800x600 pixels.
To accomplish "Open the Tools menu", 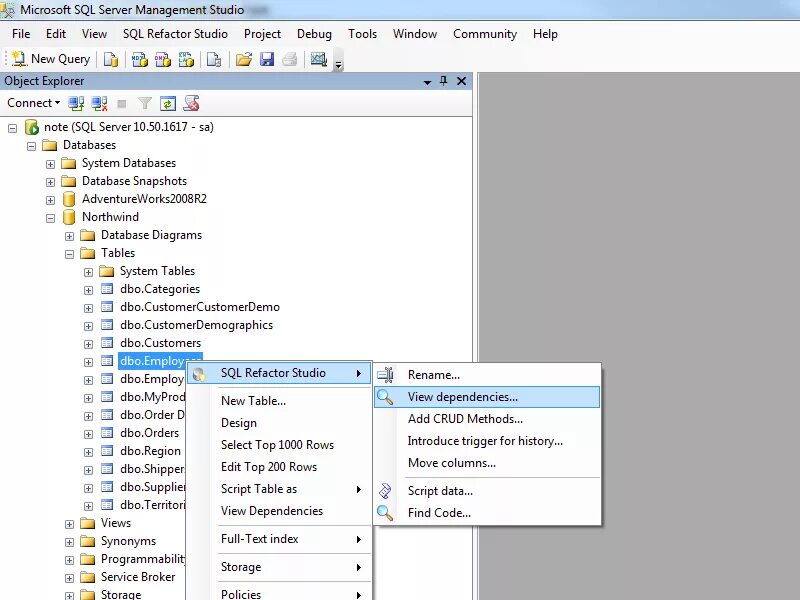I will [362, 34].
